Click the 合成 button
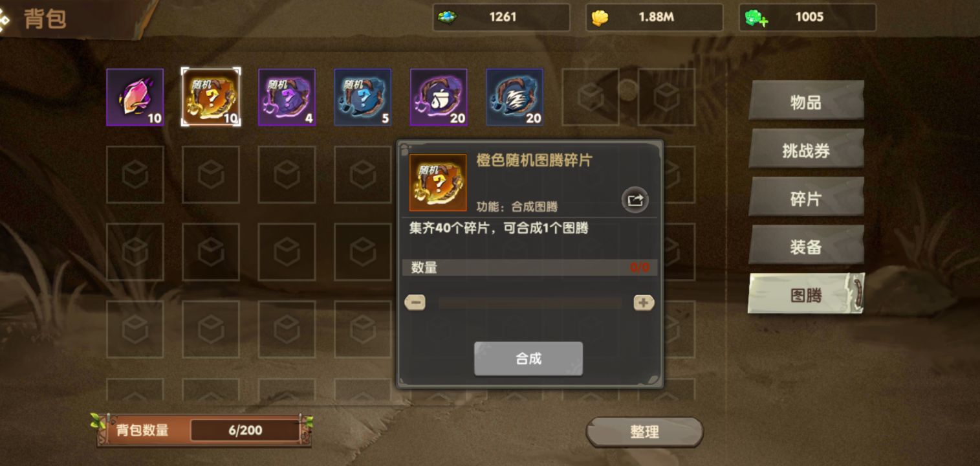Screen dimensions: 980x466 (x=528, y=359)
